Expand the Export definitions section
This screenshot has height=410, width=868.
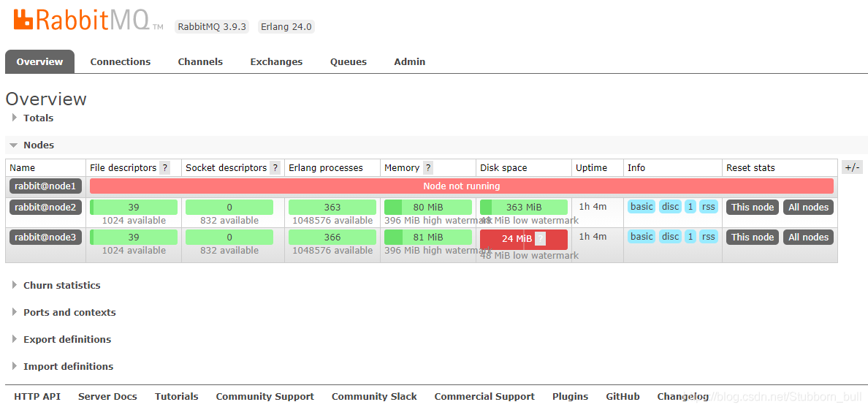[66, 339]
